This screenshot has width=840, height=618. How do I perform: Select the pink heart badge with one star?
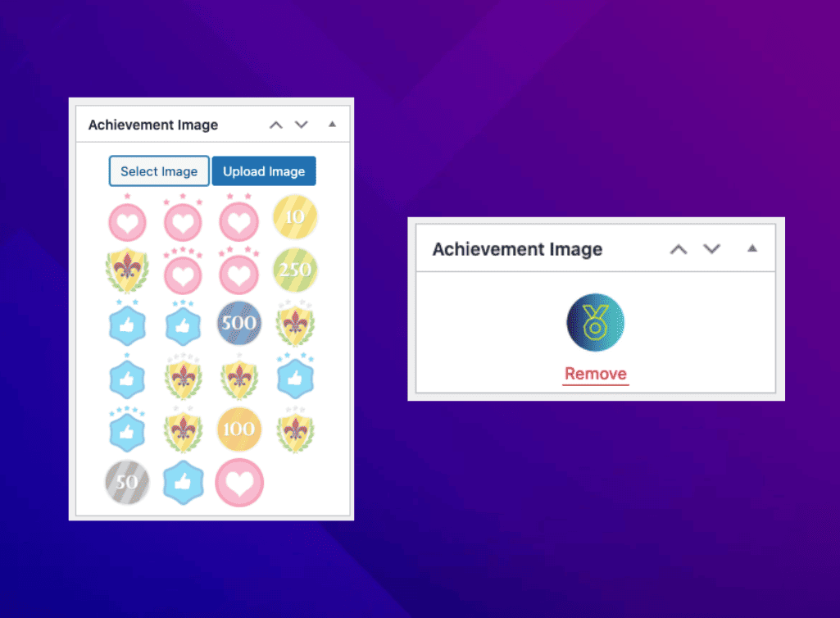click(x=128, y=218)
